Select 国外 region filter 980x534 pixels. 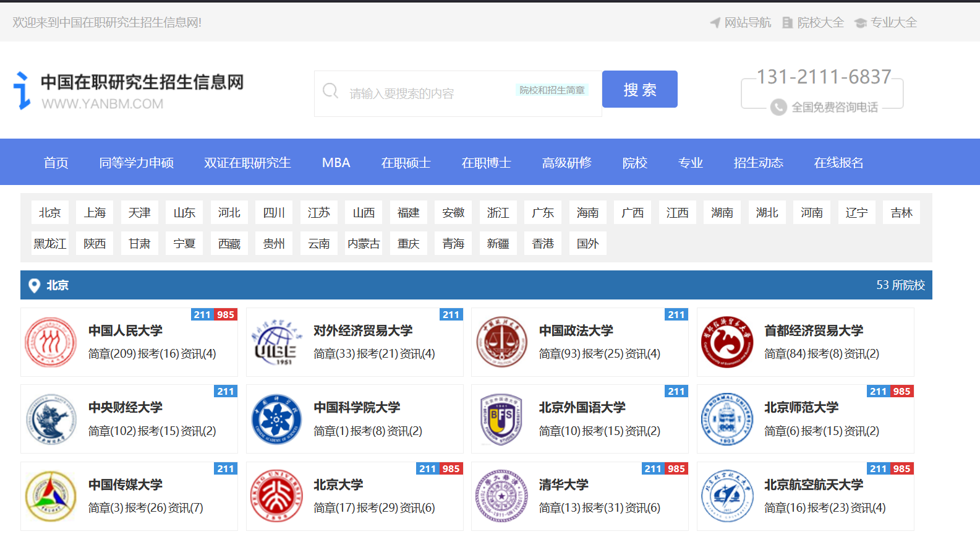click(588, 243)
